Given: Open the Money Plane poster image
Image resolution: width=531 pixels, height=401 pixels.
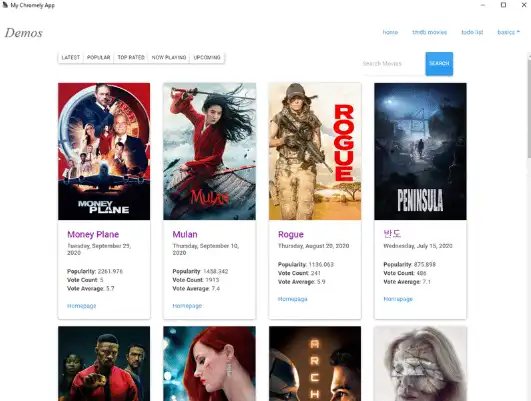Looking at the screenshot, I should pyautogui.click(x=104, y=151).
